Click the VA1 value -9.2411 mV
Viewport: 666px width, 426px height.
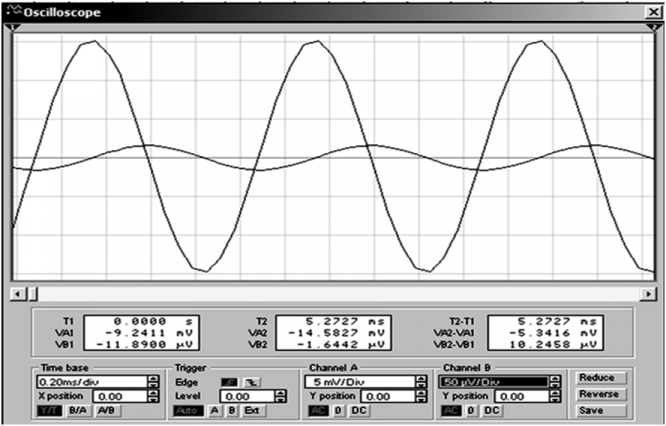[x=147, y=333]
